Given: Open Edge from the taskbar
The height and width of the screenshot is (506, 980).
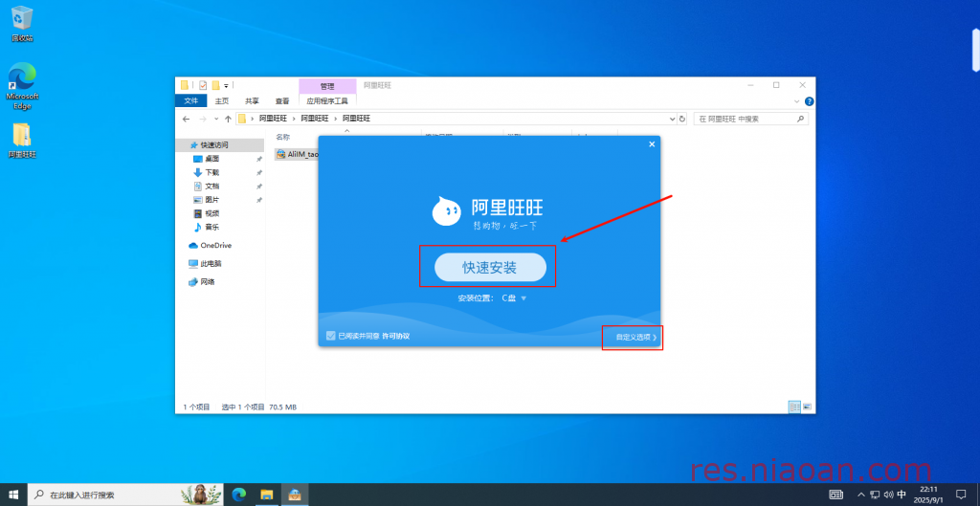Looking at the screenshot, I should tap(238, 495).
